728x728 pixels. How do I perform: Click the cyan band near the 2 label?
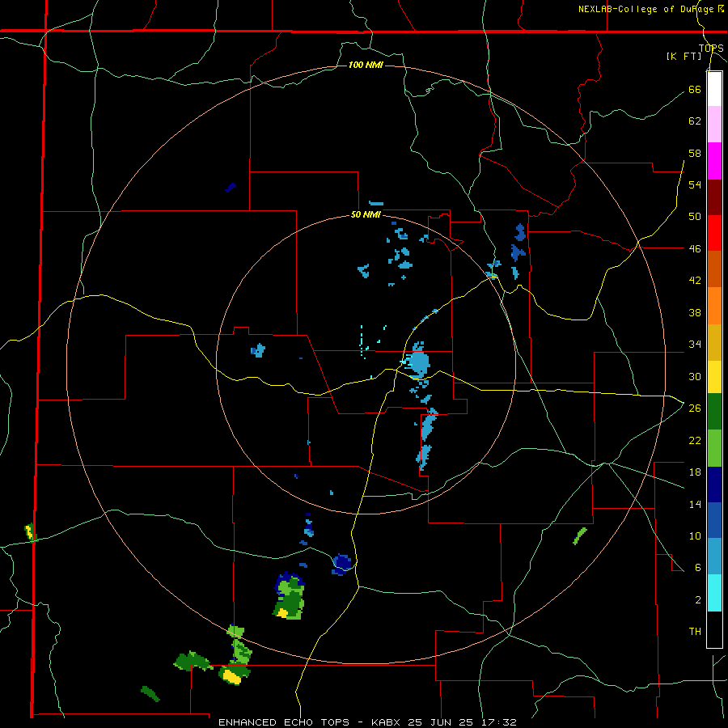coord(714,593)
